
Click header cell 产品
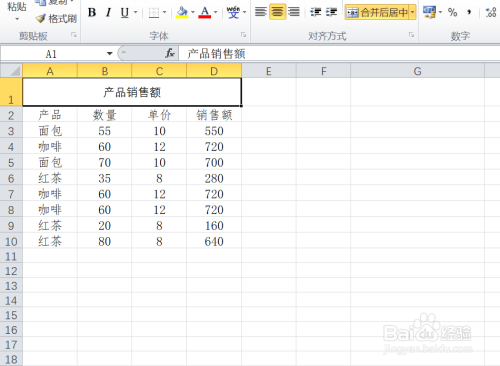point(50,115)
